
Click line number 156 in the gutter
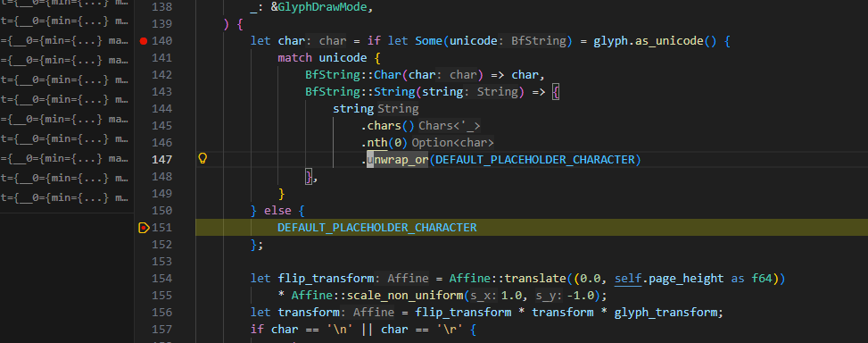pos(162,313)
